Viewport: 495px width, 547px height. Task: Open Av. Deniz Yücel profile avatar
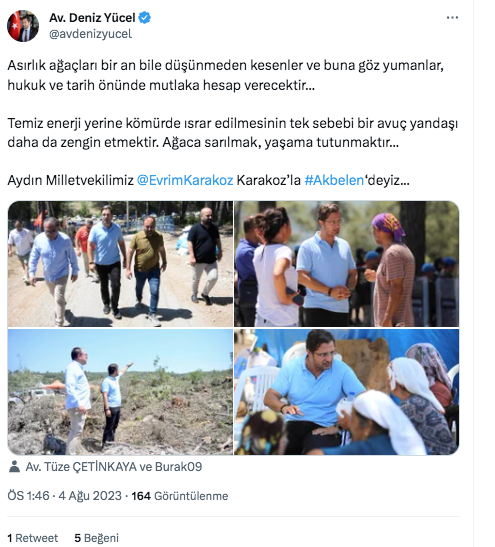pos(23,26)
